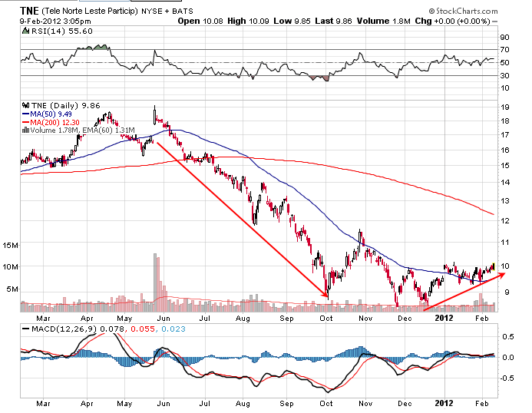Click the 15 price axis label
This screenshot has width=532, height=413.
point(504,166)
